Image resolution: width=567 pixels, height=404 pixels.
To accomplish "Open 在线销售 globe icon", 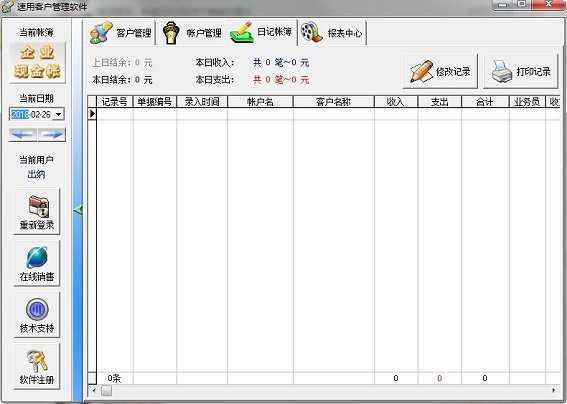I will pos(37,264).
